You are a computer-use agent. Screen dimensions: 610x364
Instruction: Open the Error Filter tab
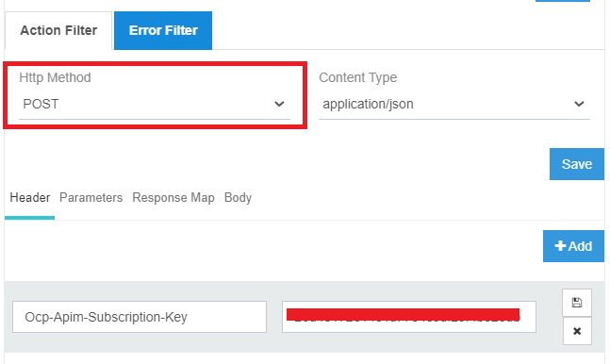[163, 30]
